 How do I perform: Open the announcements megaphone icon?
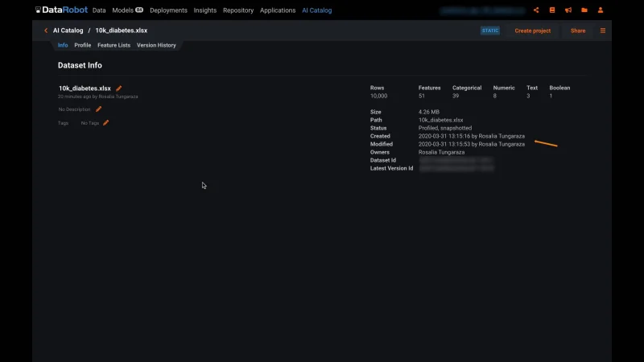tap(568, 10)
